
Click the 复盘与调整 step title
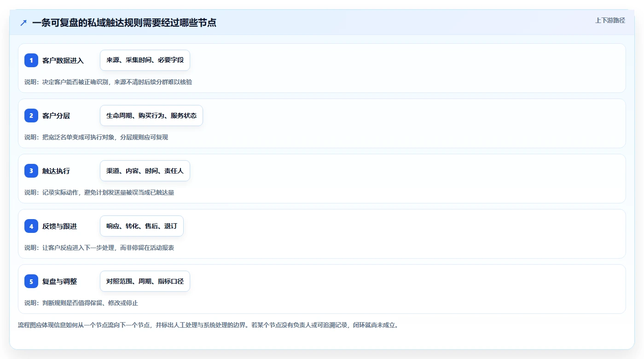click(x=59, y=281)
